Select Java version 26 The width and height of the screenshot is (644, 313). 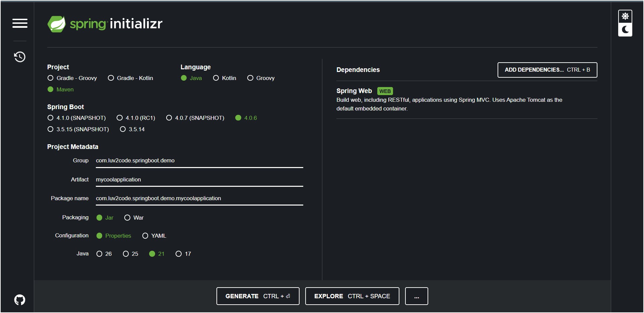(x=104, y=254)
